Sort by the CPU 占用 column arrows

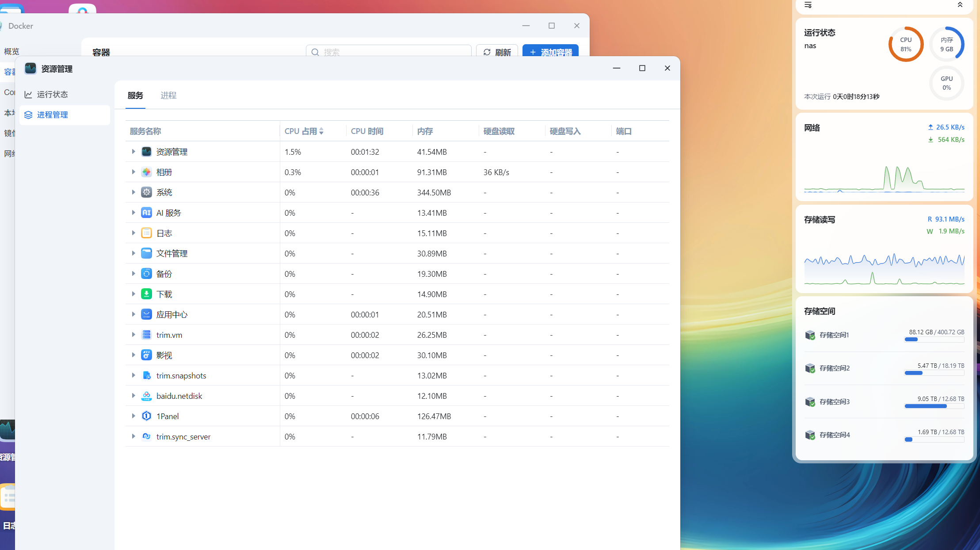(x=321, y=131)
